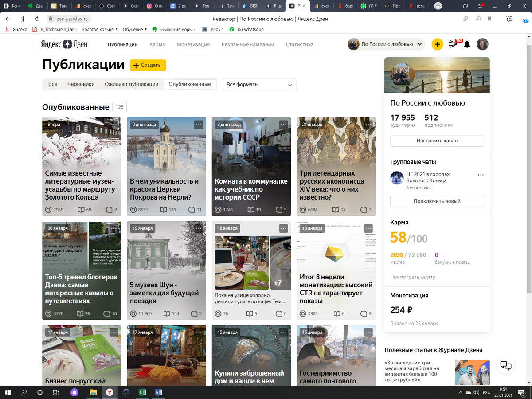Click the yellow plus create icon in header

pos(437,44)
